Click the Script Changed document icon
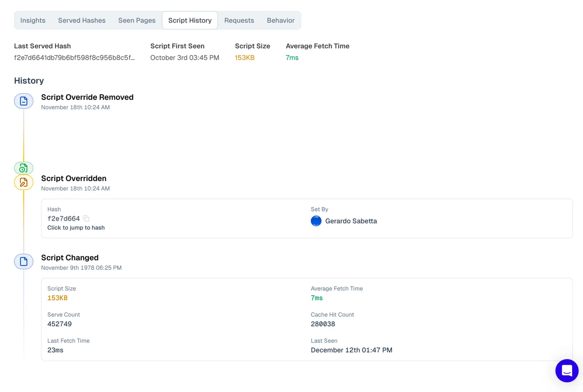 (x=24, y=261)
